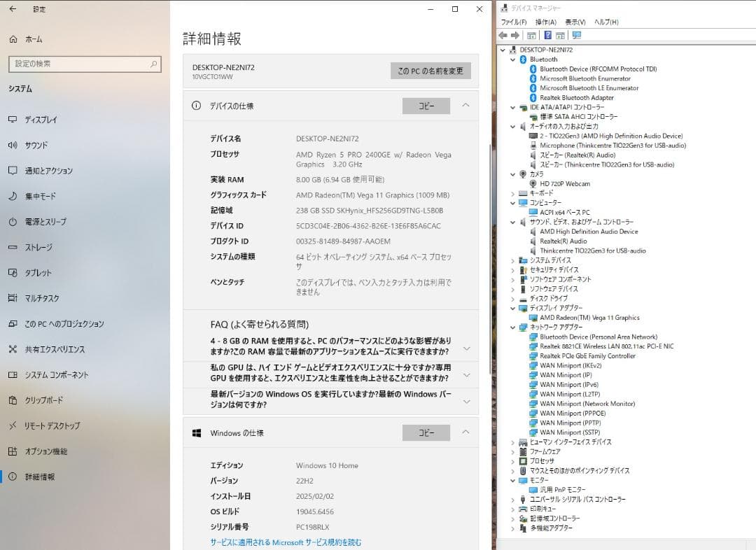Open the Microsoft サービス規約 link
This screenshot has width=756, height=550.
tap(286, 542)
